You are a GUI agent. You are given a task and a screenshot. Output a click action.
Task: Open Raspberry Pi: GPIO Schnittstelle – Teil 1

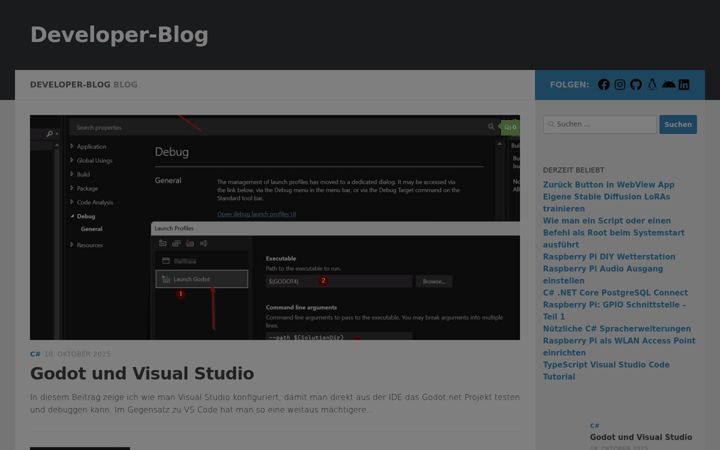click(x=614, y=310)
